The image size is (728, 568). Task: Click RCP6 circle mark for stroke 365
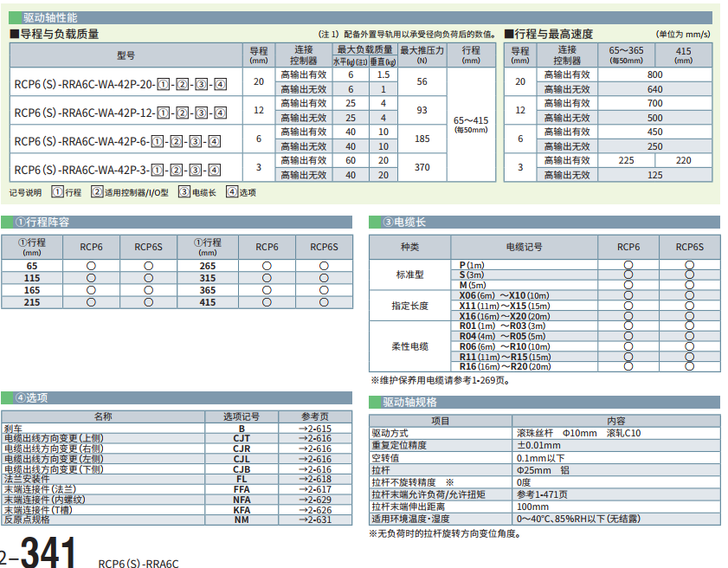(x=267, y=290)
